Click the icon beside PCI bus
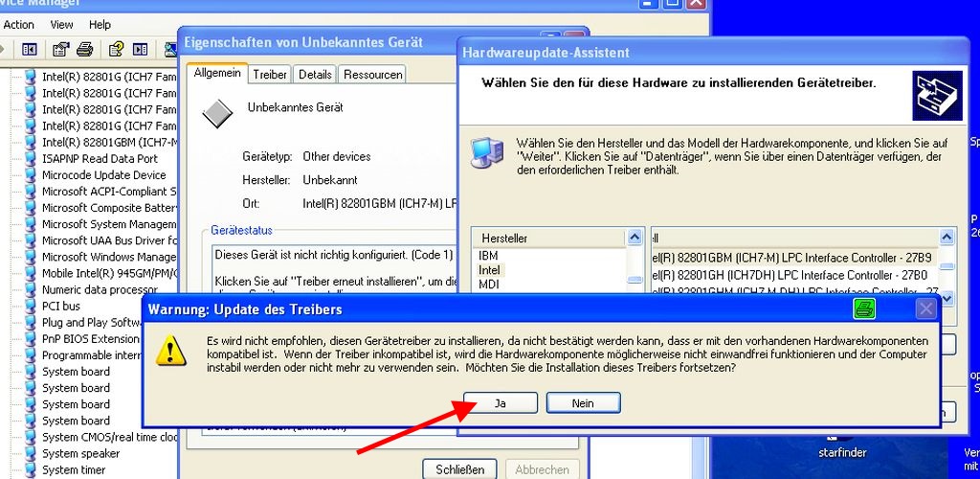This screenshot has height=479, width=980. [x=30, y=306]
